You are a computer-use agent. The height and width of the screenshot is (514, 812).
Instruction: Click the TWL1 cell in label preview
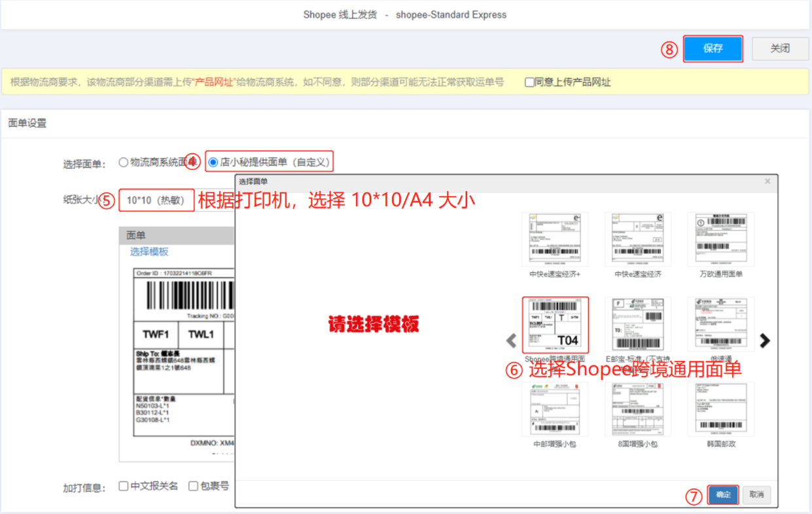click(202, 334)
